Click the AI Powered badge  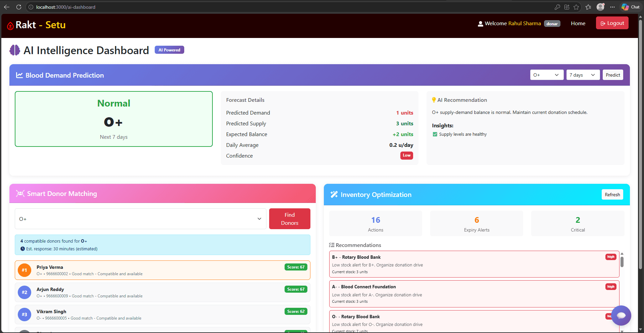(x=169, y=50)
